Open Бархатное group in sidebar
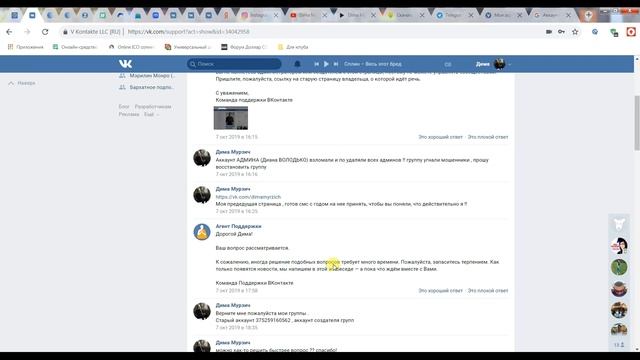640x360 pixels. pos(147,87)
